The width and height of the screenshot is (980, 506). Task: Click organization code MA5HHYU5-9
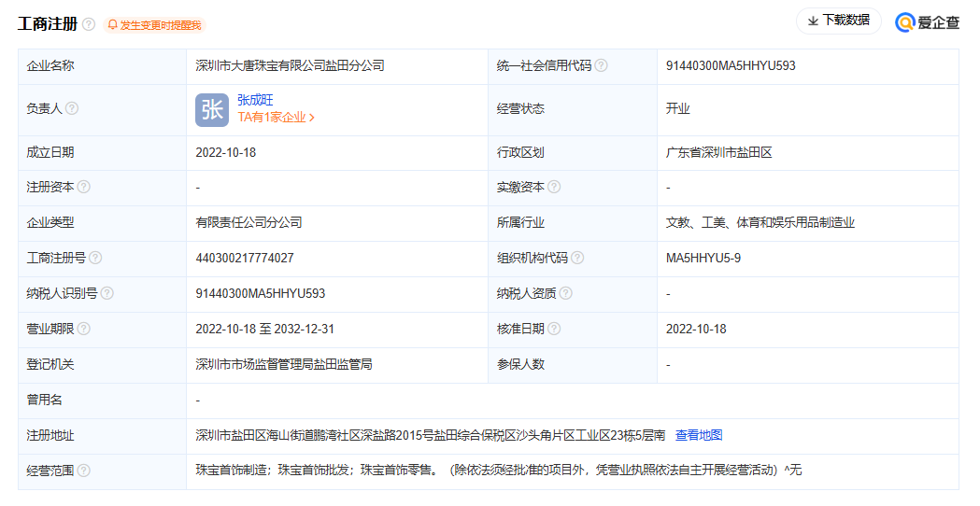tap(703, 258)
